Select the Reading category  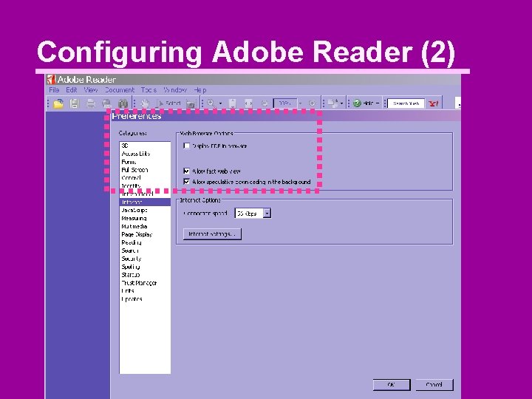(x=145, y=242)
